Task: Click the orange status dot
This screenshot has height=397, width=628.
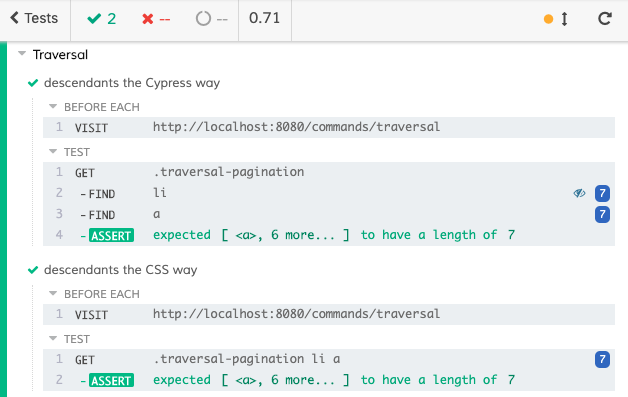Action: point(548,19)
